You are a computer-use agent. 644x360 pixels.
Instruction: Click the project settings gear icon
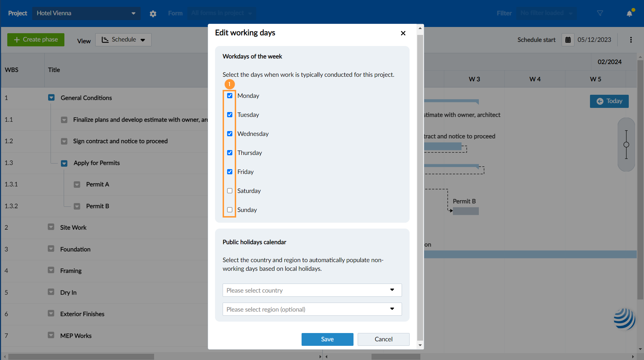[153, 13]
